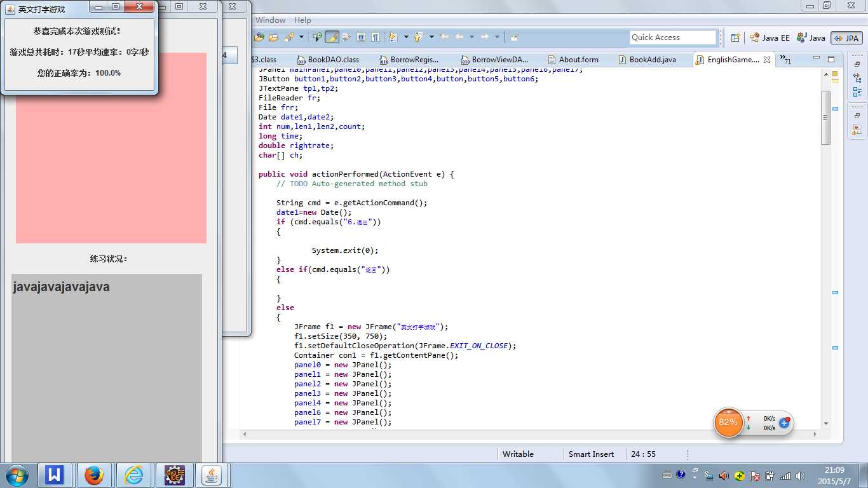Open the Help menu
This screenshot has height=488, width=868.
[x=302, y=20]
